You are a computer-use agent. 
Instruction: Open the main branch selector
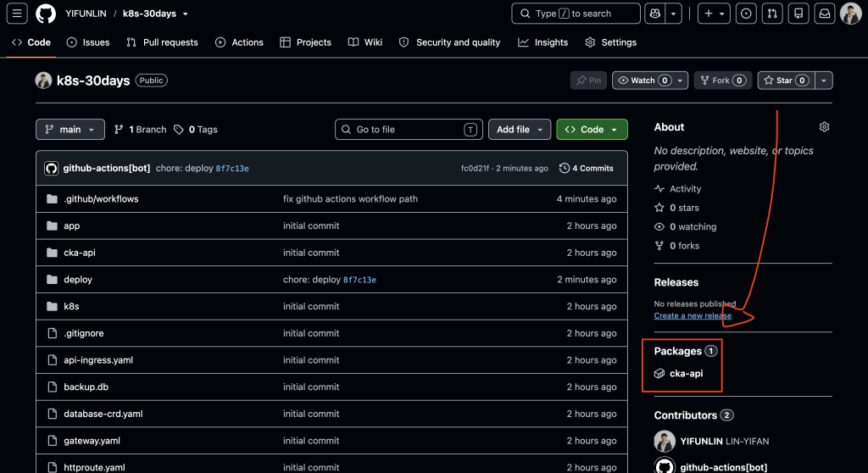coord(70,129)
